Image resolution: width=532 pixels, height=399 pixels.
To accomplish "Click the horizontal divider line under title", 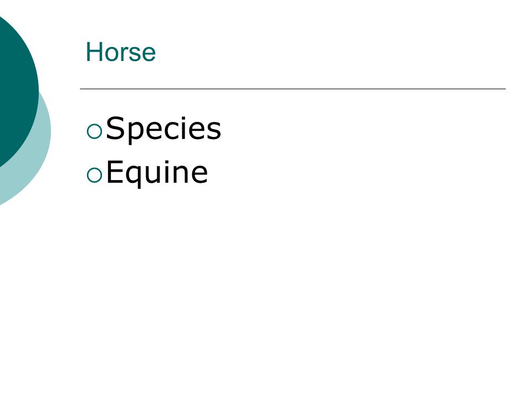I will click(x=293, y=89).
